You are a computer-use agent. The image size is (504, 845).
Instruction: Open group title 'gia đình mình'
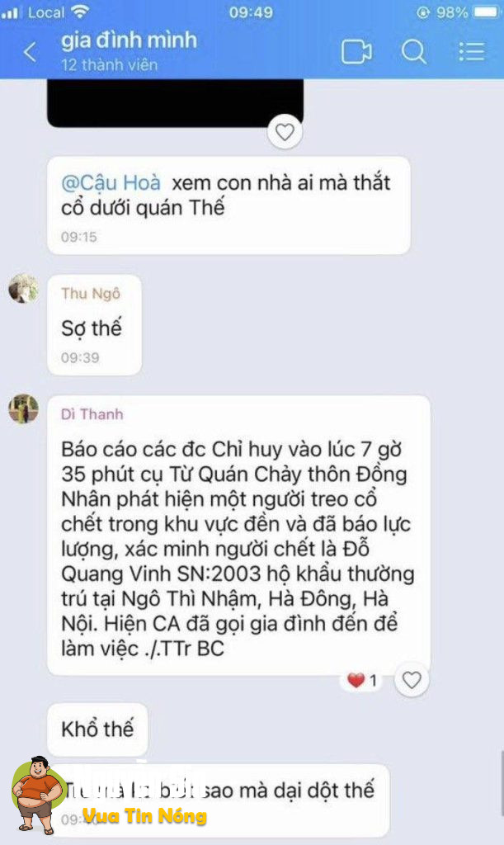(x=129, y=40)
